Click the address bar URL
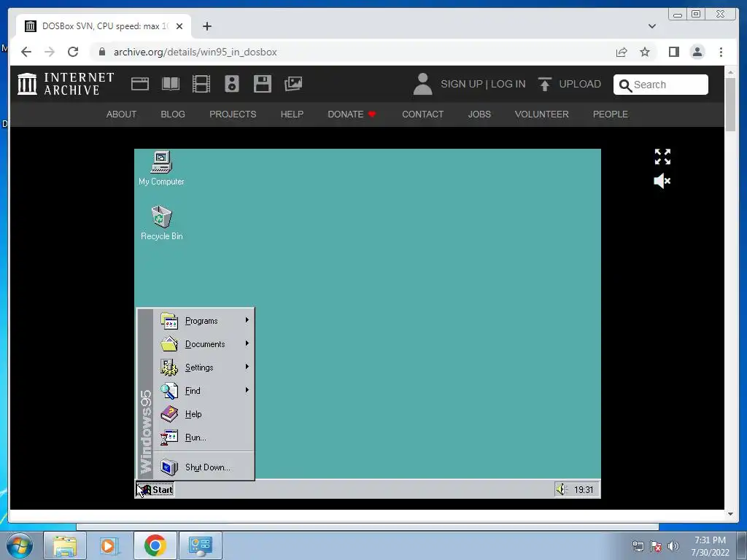The width and height of the screenshot is (747, 560). (x=196, y=52)
